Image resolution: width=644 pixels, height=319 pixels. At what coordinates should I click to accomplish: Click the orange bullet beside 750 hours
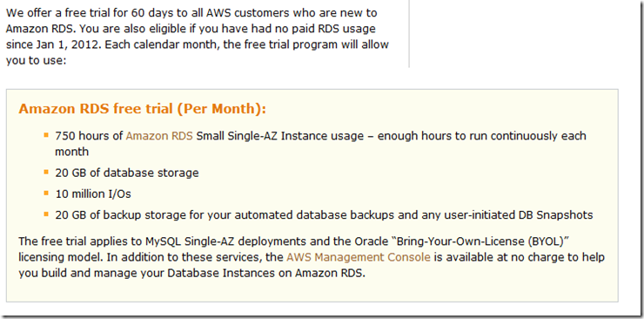(46, 134)
